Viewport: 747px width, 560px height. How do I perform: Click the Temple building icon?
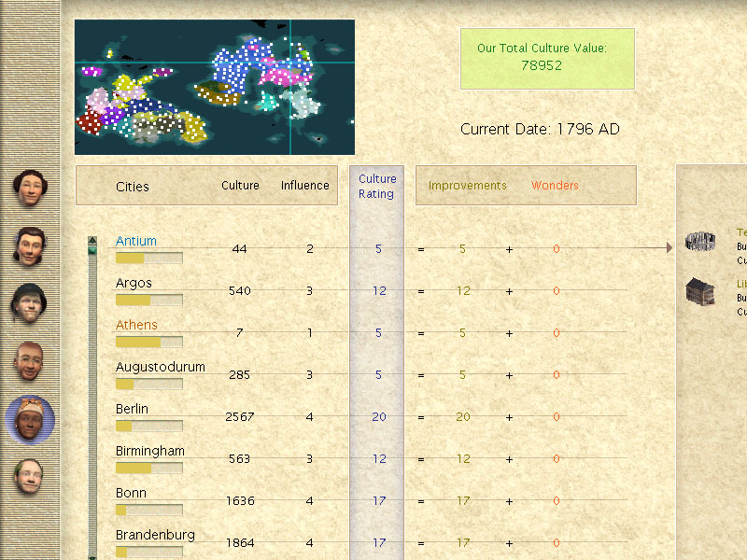(x=699, y=242)
